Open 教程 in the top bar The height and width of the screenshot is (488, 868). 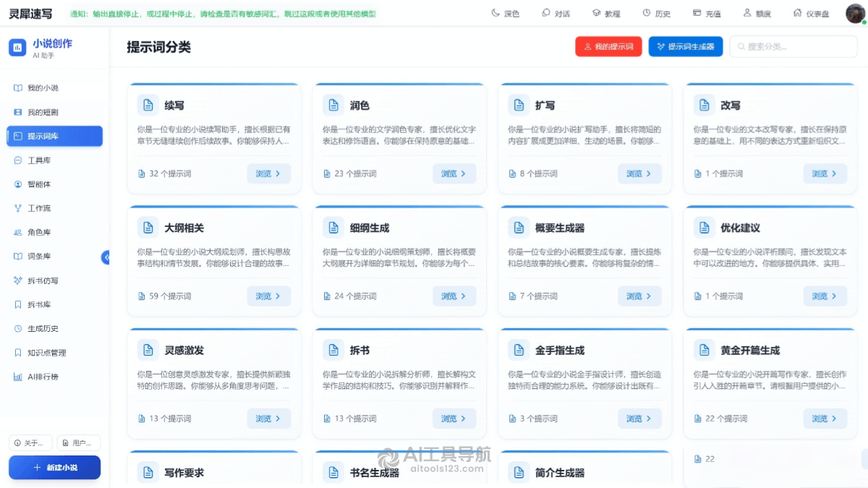click(606, 14)
